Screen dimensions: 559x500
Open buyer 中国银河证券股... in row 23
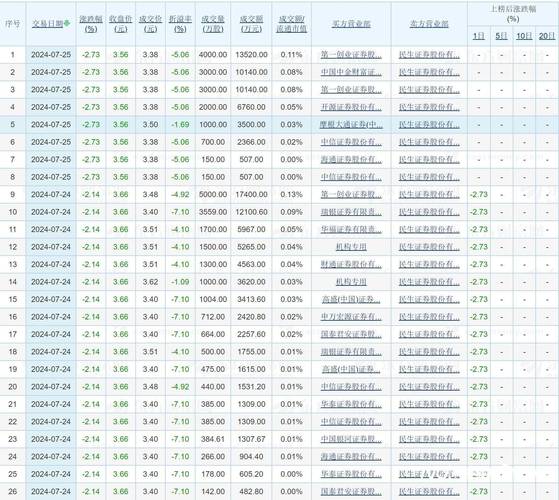pos(351,439)
